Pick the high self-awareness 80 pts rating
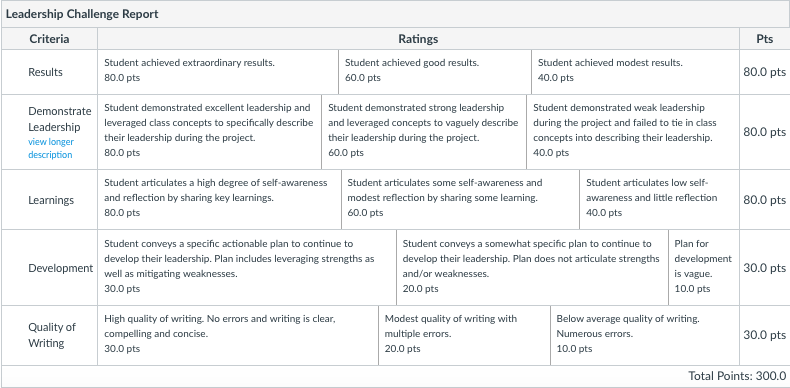Image resolution: width=790 pixels, height=388 pixels. (x=220, y=200)
